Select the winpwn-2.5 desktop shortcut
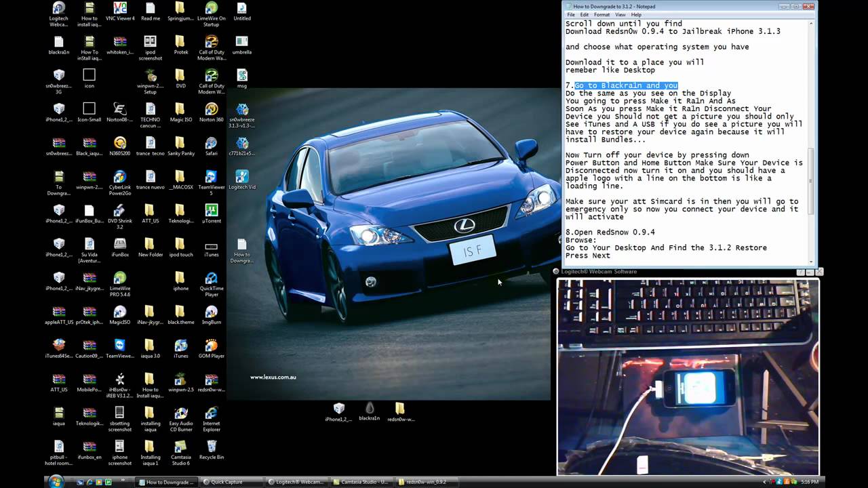868x488 pixels. (x=180, y=383)
